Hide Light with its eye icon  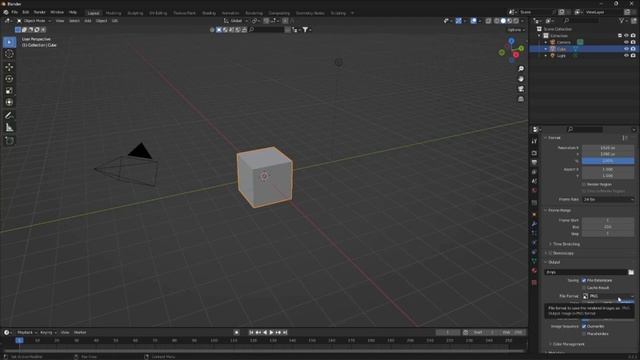[626, 56]
